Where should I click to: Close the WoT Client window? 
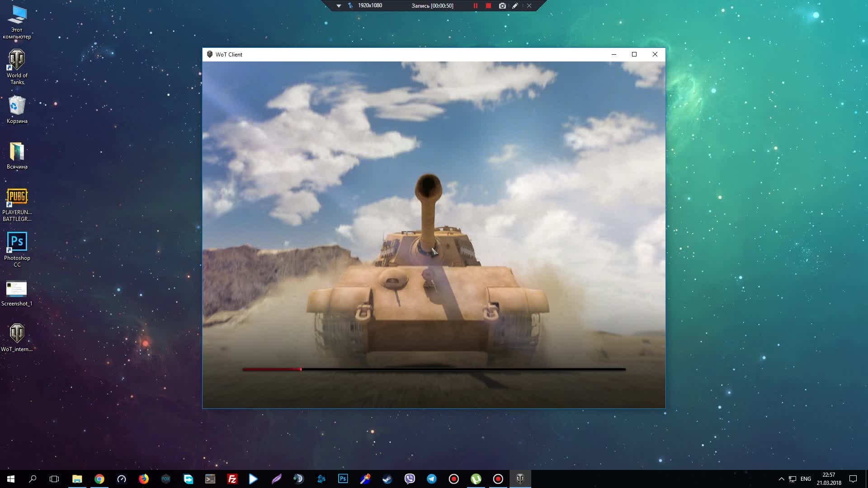(655, 54)
